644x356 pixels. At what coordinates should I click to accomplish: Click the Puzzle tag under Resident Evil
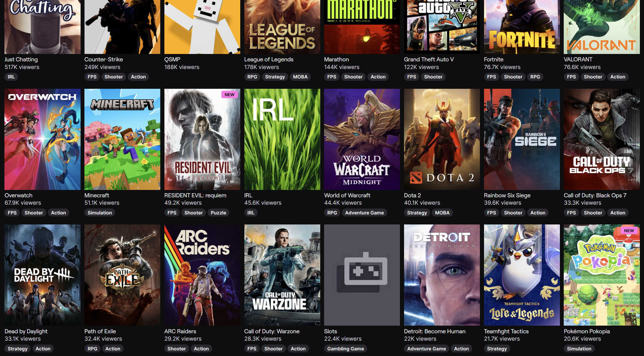218,213
